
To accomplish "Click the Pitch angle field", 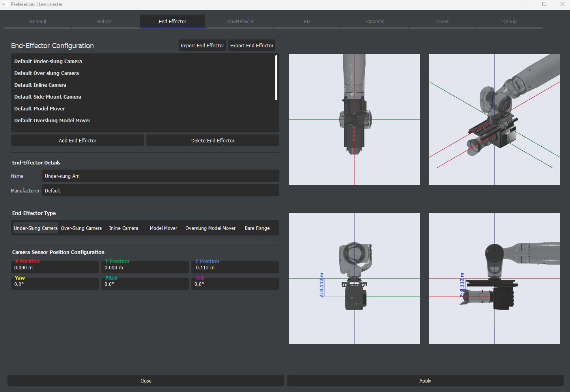I will (145, 284).
